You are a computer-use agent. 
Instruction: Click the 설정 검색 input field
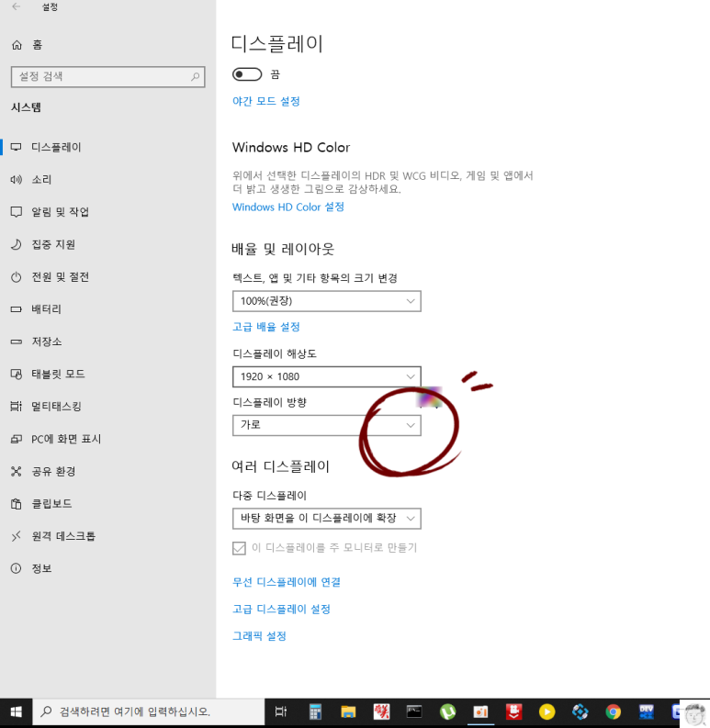(x=107, y=76)
